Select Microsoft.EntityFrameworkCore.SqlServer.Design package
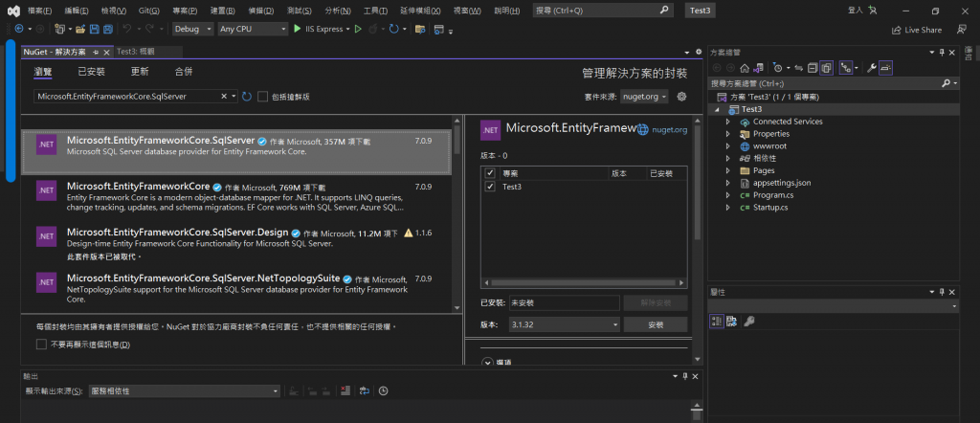This screenshot has width=980, height=423. (x=236, y=244)
